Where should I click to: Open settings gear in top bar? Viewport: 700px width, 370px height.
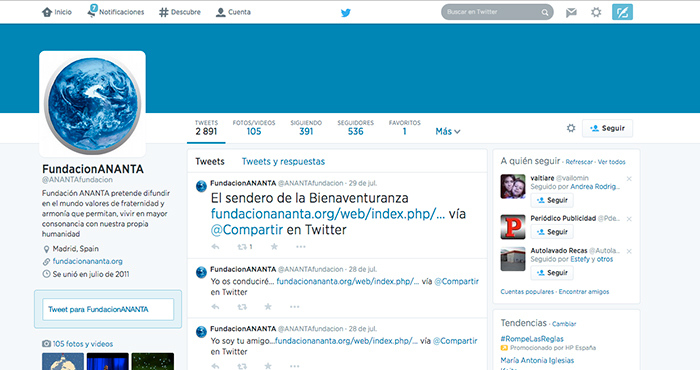tap(596, 12)
